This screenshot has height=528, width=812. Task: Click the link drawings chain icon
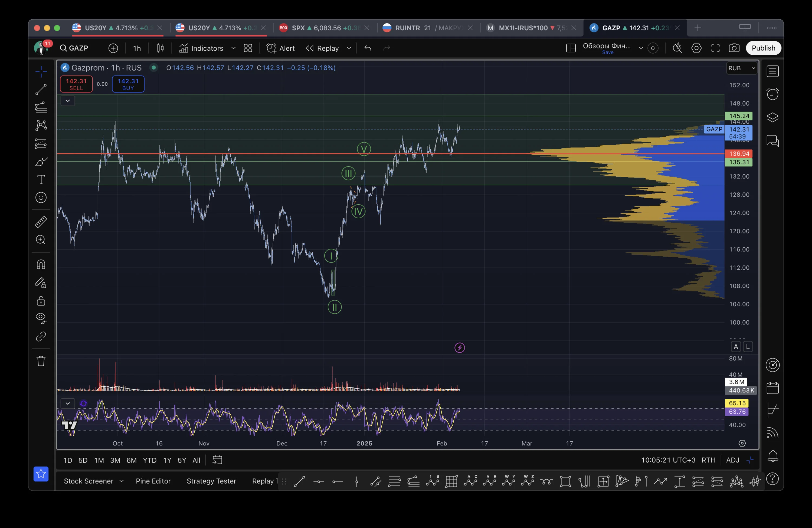(41, 337)
